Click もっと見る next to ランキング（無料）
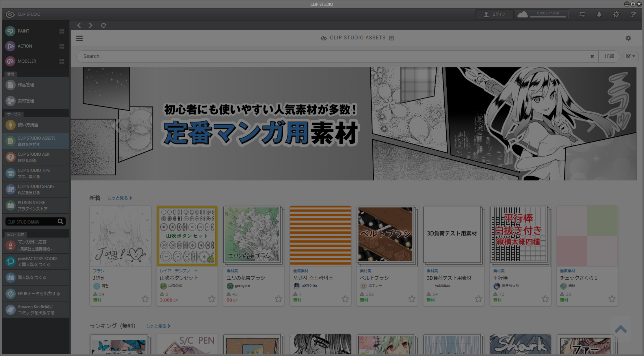This screenshot has width=644, height=356. (158, 326)
